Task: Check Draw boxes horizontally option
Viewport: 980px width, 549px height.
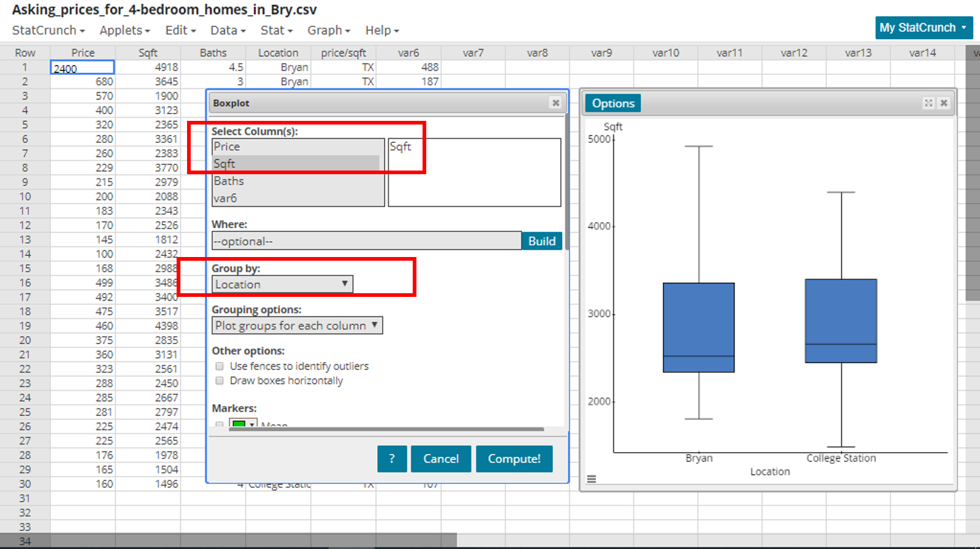Action: [x=220, y=381]
